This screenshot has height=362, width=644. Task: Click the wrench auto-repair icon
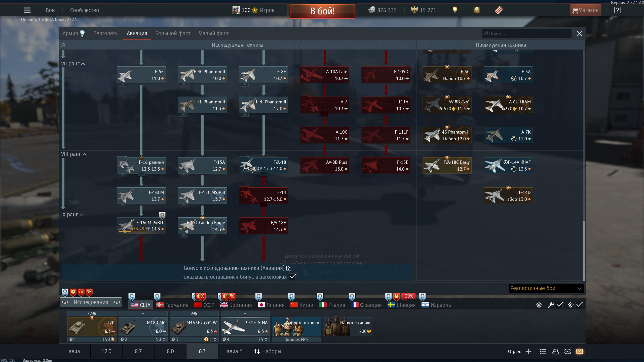pyautogui.click(x=550, y=305)
